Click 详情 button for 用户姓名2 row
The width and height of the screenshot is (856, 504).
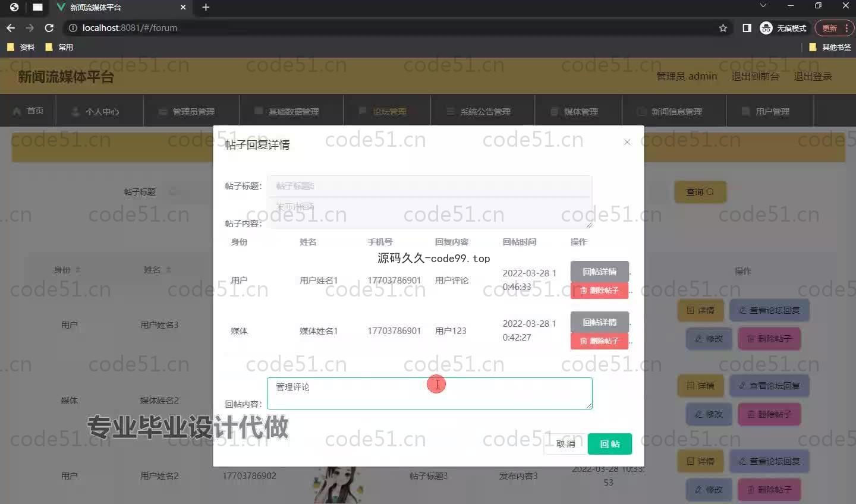[700, 461]
